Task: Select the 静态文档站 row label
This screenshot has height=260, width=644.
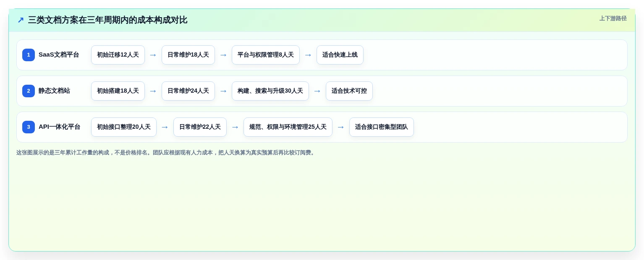Action: (x=54, y=91)
